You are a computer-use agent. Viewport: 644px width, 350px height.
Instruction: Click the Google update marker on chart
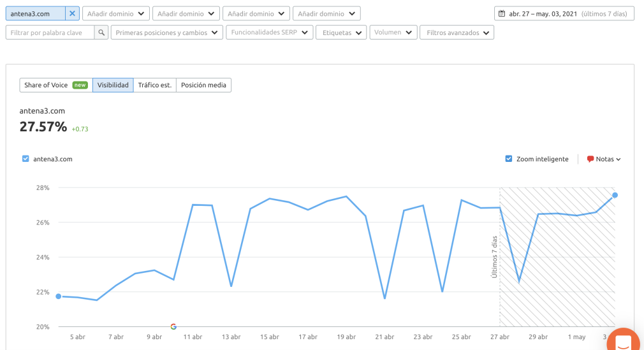click(x=173, y=326)
